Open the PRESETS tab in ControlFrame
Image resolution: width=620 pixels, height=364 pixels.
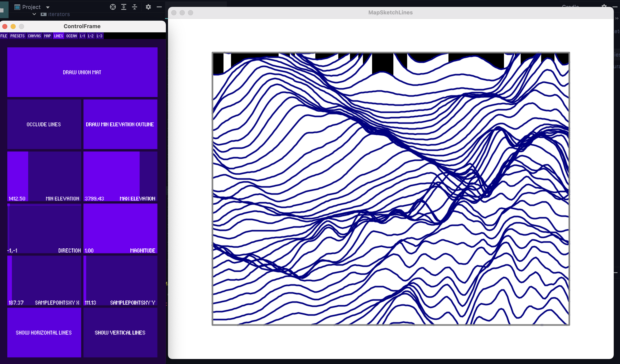click(x=17, y=36)
